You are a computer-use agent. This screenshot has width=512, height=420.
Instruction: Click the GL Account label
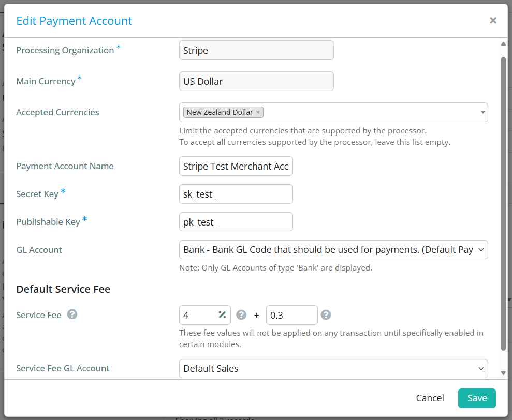point(39,250)
